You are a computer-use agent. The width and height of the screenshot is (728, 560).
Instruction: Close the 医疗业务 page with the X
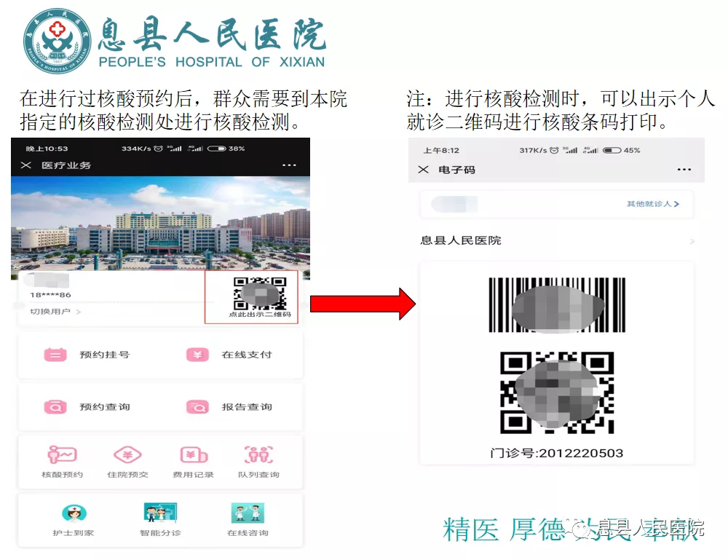tap(26, 165)
